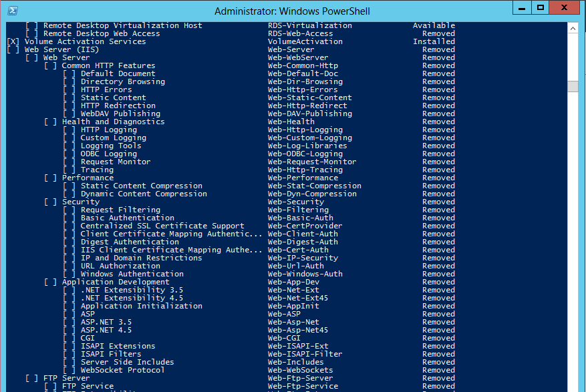
Task: Click the "Web-Http-Tracing" feature name
Action: tap(305, 170)
